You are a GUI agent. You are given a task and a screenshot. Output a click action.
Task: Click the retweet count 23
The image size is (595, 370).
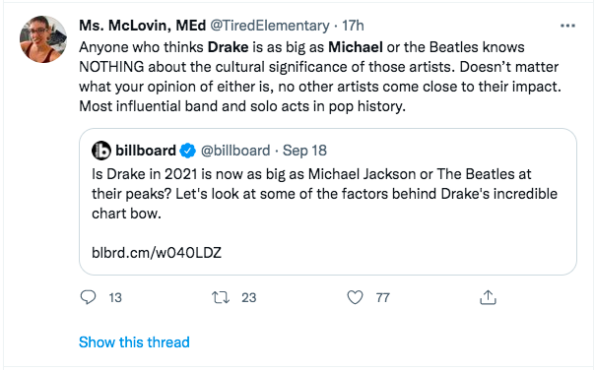click(x=249, y=298)
